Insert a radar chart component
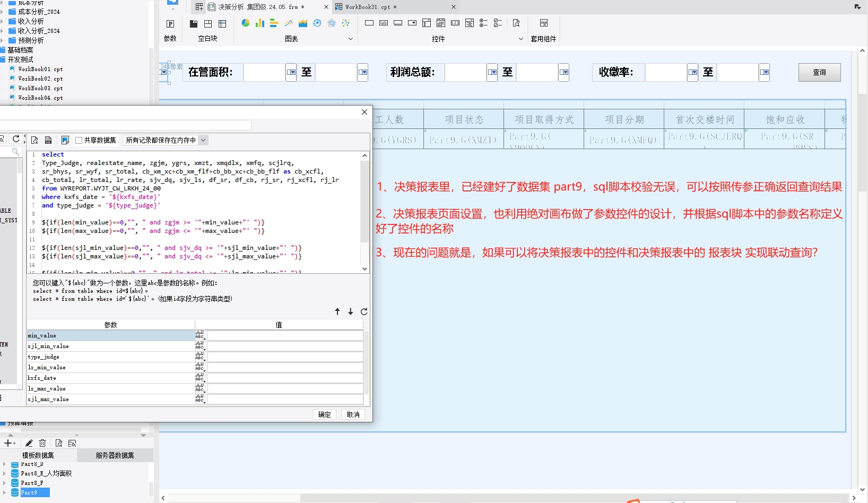Viewport: 868px width, 503px height. (x=332, y=23)
